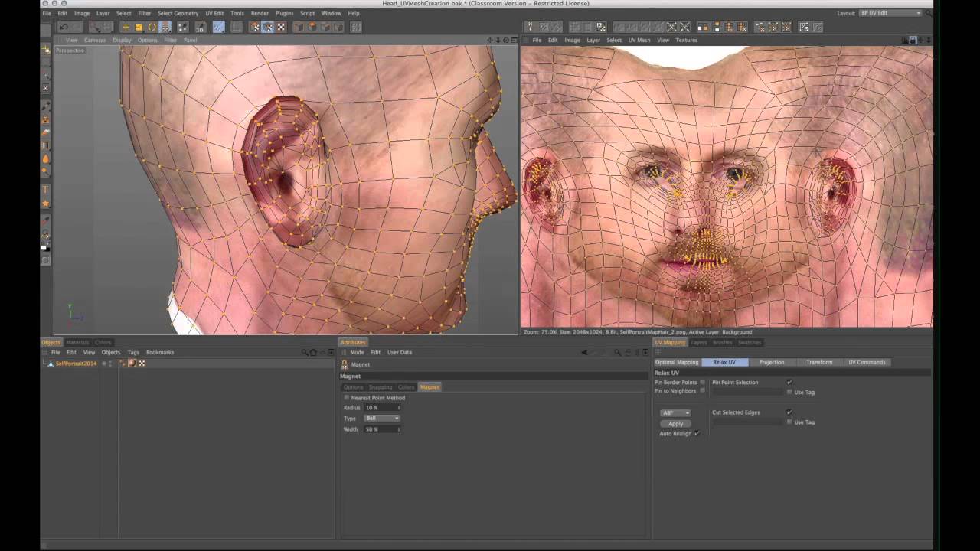Viewport: 980px width, 551px height.
Task: Click the orange-topped cube icon
Action: pyautogui.click(x=312, y=28)
